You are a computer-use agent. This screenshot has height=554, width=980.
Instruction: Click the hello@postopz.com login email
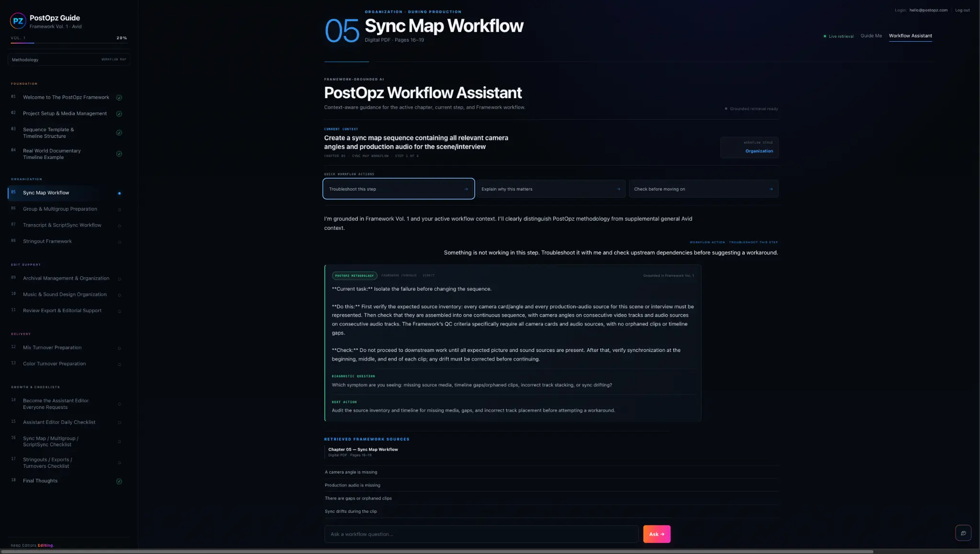928,10
